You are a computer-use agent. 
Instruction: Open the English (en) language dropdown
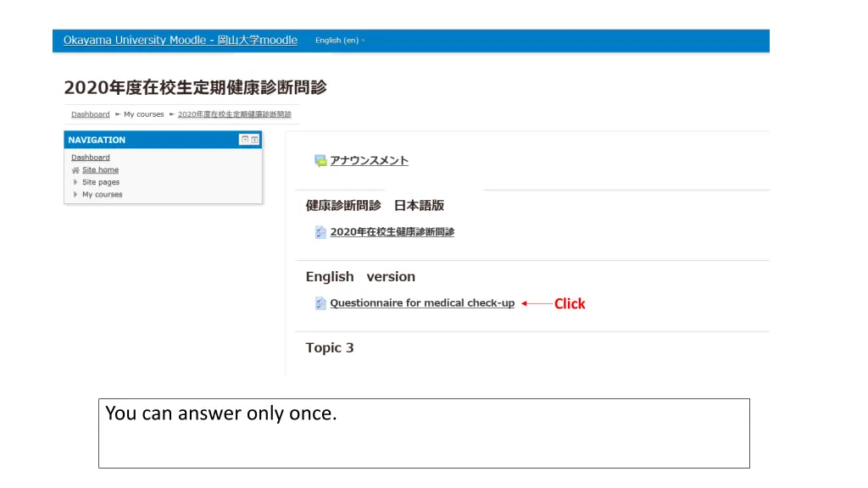[340, 41]
